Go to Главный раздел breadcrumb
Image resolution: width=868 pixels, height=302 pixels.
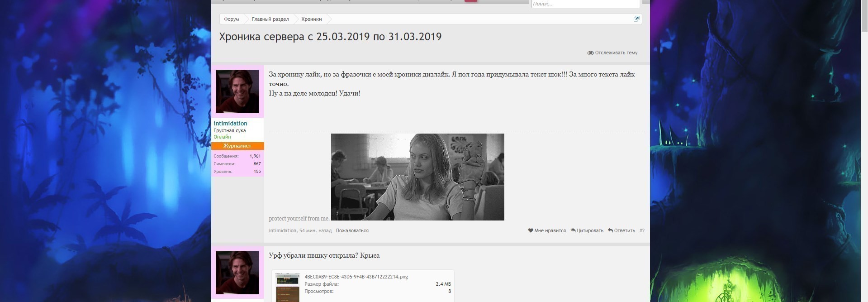pyautogui.click(x=270, y=19)
